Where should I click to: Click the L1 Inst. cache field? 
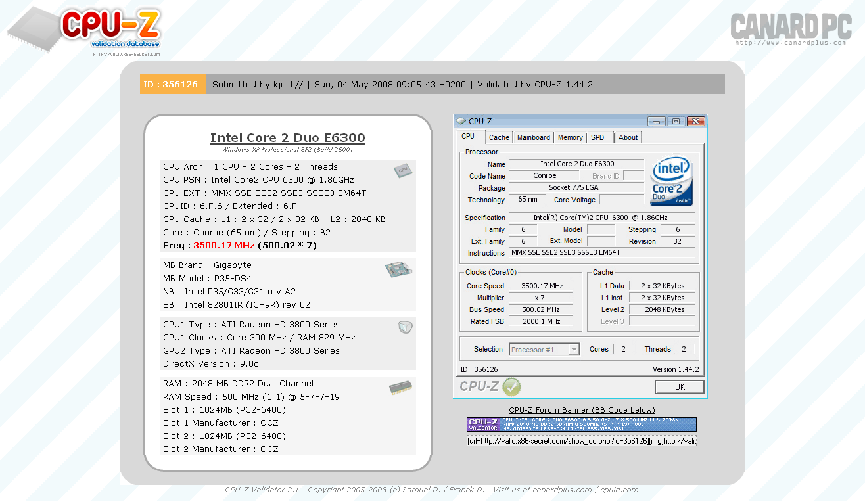(662, 298)
